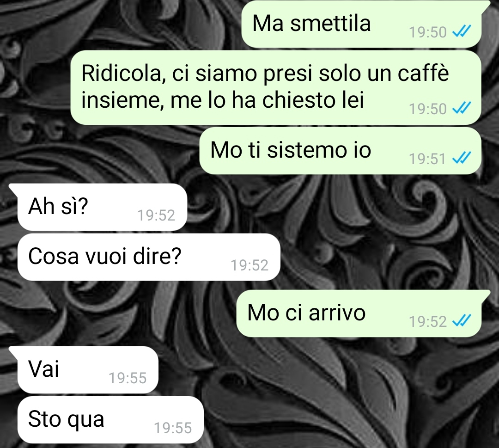Click the 19:52 timestamp beside "Ah sì?"
The image size is (499, 448).
pos(156,215)
